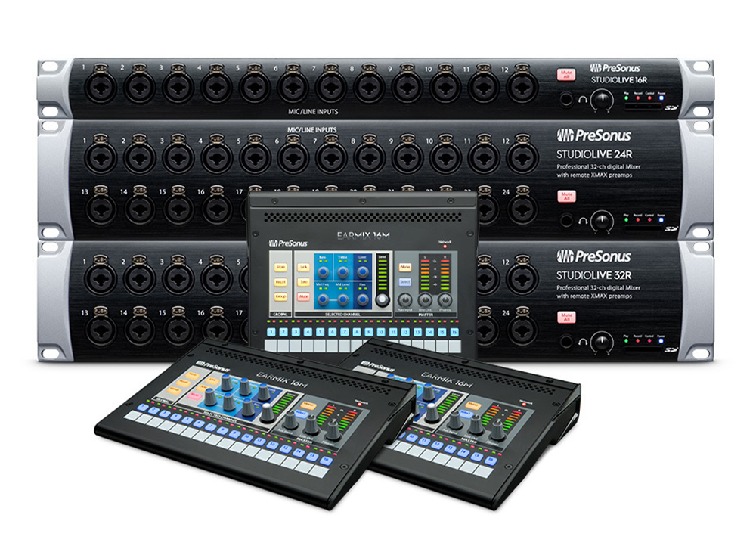Click the SD logo on StudioLive 32R
The width and height of the screenshot is (756, 552).
tap(671, 350)
